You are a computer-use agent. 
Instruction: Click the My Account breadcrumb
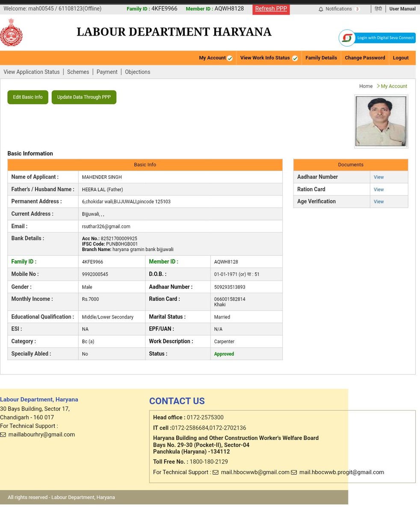[393, 86]
